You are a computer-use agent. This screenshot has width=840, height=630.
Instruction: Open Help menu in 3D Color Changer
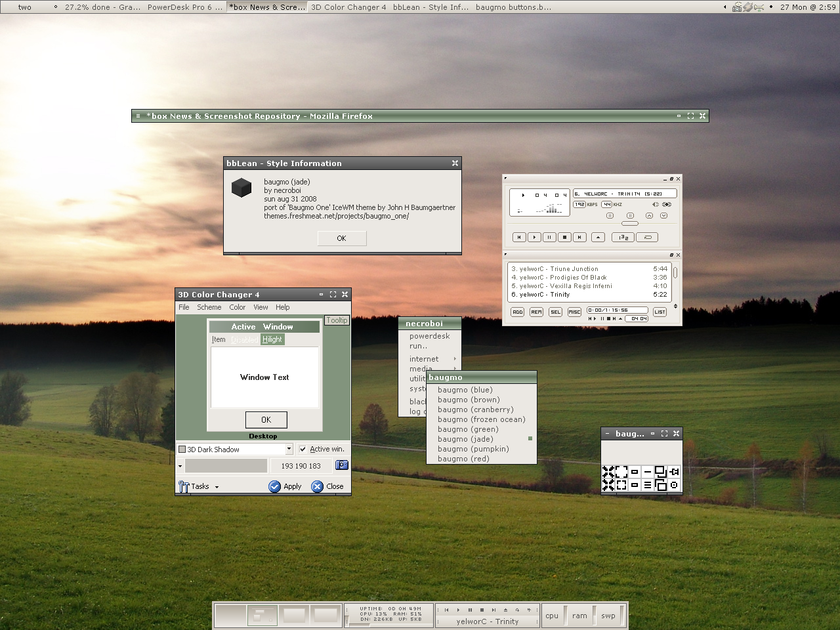coord(283,307)
